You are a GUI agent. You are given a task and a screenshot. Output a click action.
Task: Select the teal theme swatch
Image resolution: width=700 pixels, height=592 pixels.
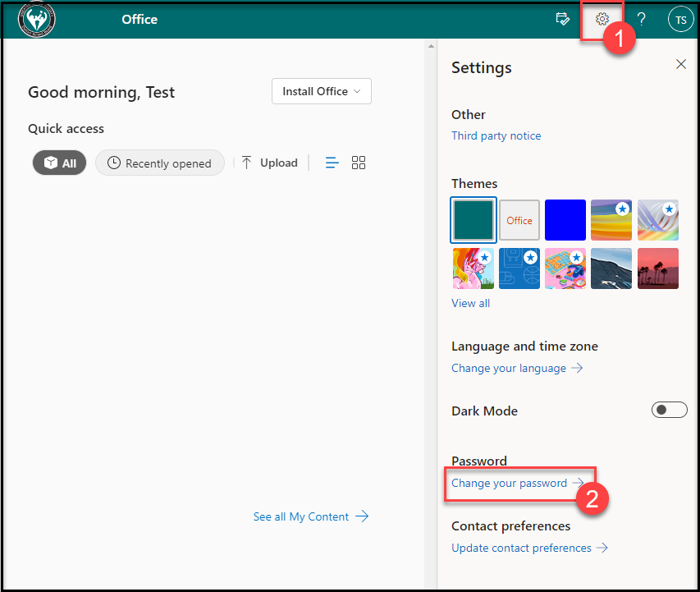coord(474,220)
